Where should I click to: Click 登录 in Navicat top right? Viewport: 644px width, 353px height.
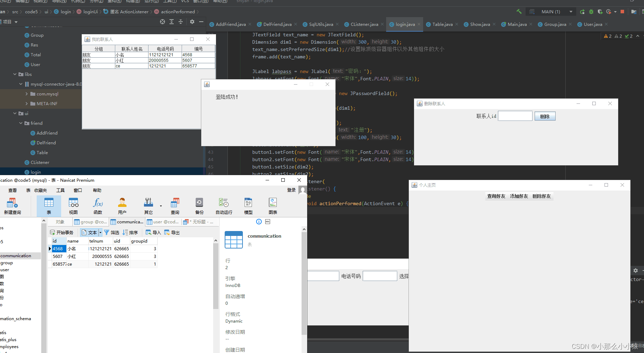(291, 190)
